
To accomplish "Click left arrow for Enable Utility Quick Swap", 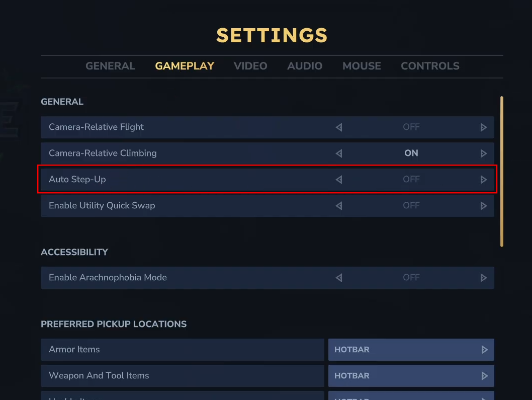I will (x=339, y=206).
